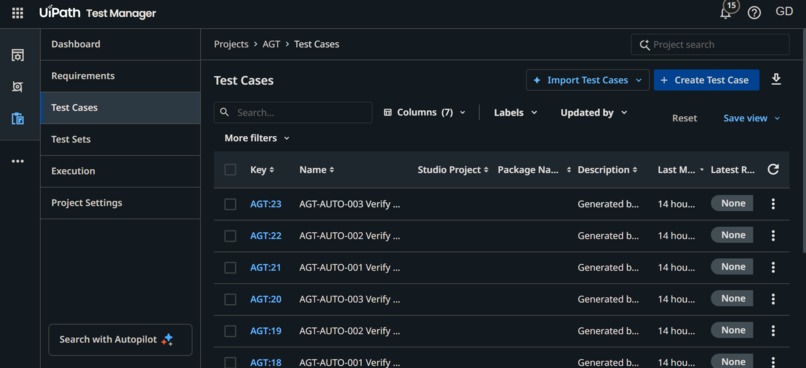The height and width of the screenshot is (368, 806).
Task: Click the first icon in left rail
Action: coord(17,55)
